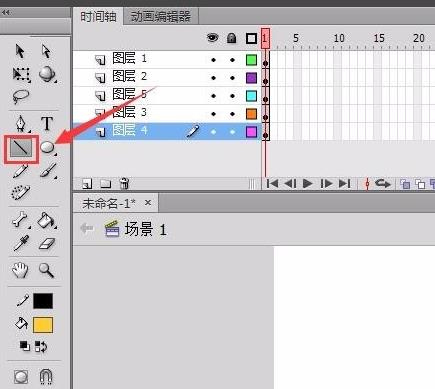The height and width of the screenshot is (389, 435).
Task: Step forward one frame button
Action: [326, 183]
